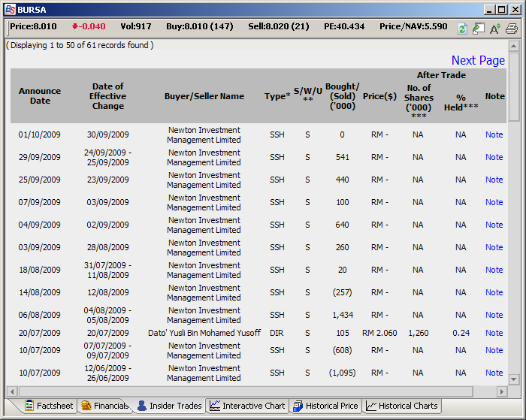Open Note for 07/09/2009 announcement
Viewport: 526px width, 420px height.
click(x=494, y=202)
